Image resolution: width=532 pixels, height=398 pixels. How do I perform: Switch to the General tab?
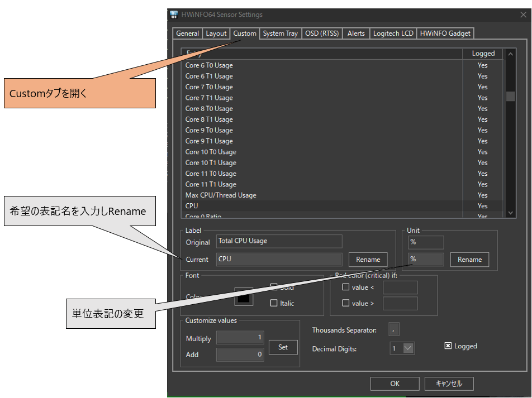[x=187, y=33]
